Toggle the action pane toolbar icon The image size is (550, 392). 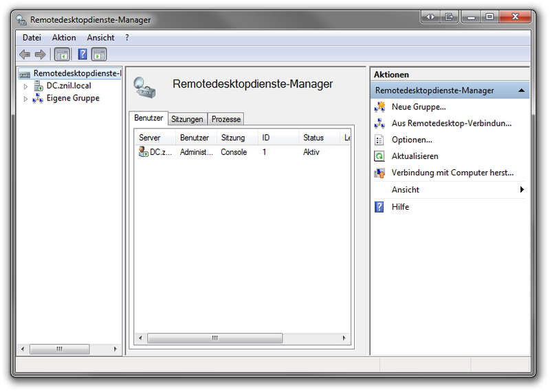(99, 54)
